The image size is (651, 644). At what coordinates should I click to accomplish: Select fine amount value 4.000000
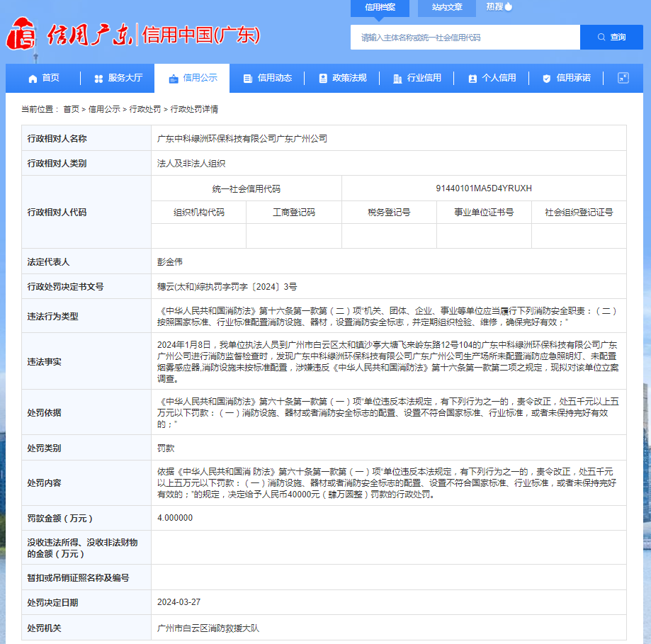175,518
